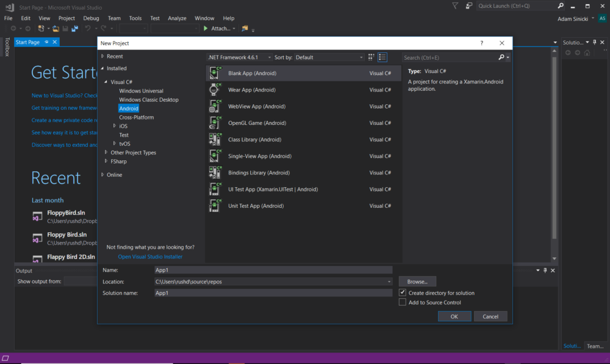Viewport: 610px width, 364px height.
Task: Select the Wear App (Android) template icon
Action: [215, 89]
